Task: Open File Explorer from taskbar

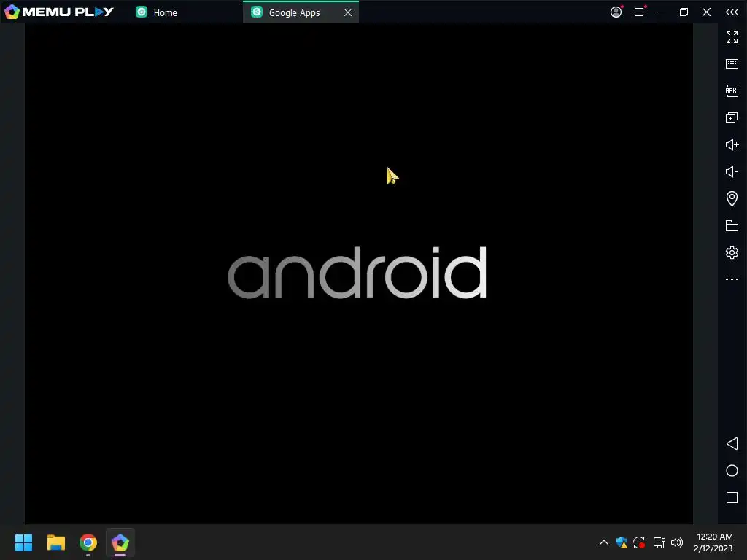Action: [55, 542]
